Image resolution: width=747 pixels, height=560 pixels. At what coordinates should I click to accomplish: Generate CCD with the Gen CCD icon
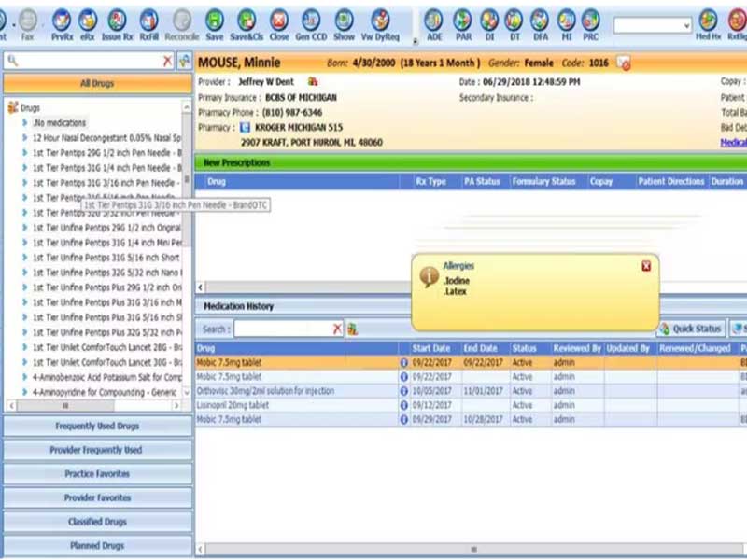311,25
